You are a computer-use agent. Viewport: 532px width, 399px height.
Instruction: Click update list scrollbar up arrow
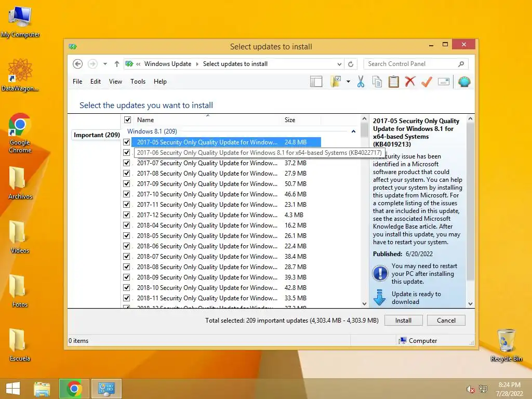364,119
